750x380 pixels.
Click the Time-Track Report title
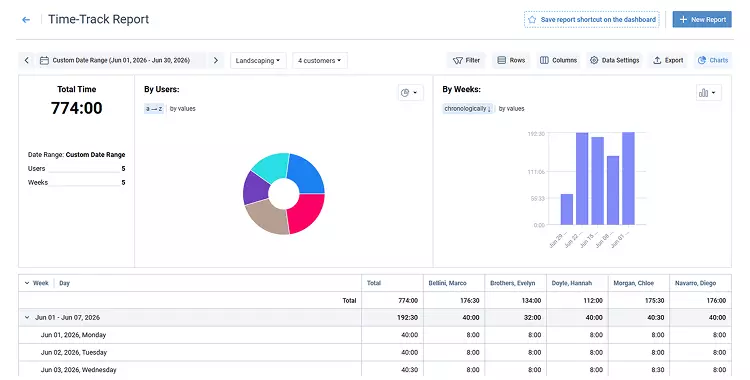tap(99, 20)
